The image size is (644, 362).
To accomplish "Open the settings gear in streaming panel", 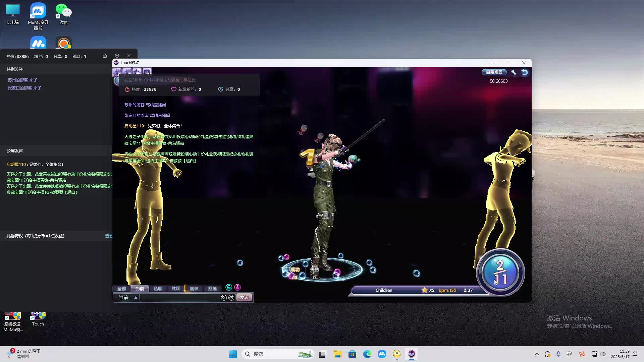I will click(117, 56).
